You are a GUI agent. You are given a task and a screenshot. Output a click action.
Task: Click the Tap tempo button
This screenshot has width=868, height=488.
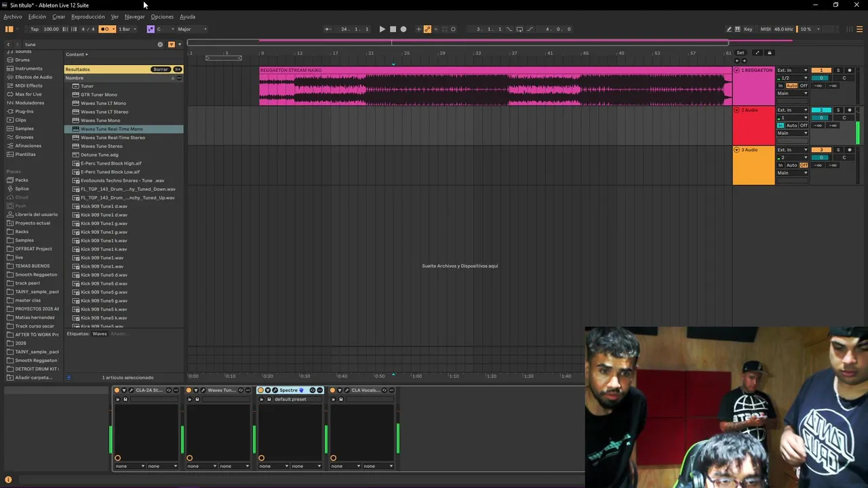pos(35,29)
